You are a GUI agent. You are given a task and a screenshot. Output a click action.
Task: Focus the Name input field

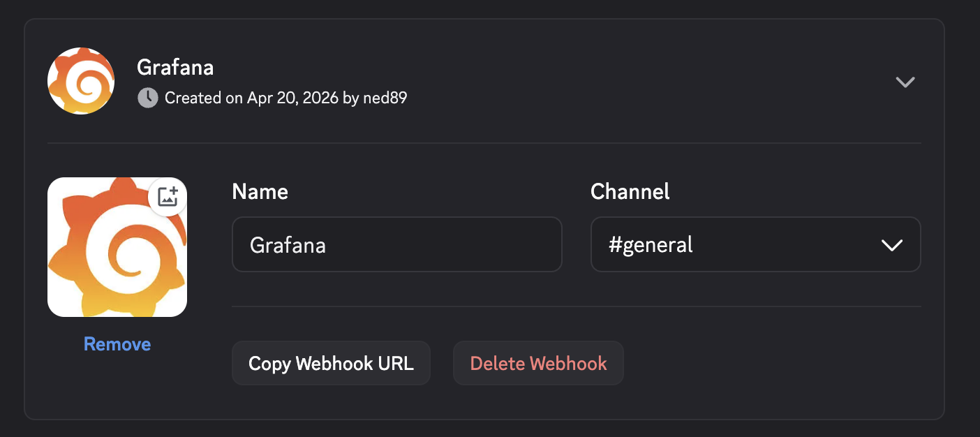(x=396, y=244)
